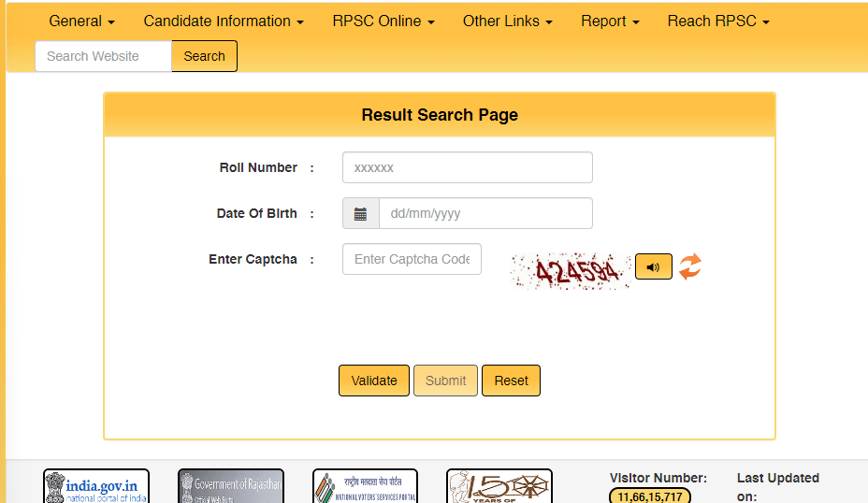Open the Government of Rajasthan logo link
868x503 pixels.
(x=230, y=486)
